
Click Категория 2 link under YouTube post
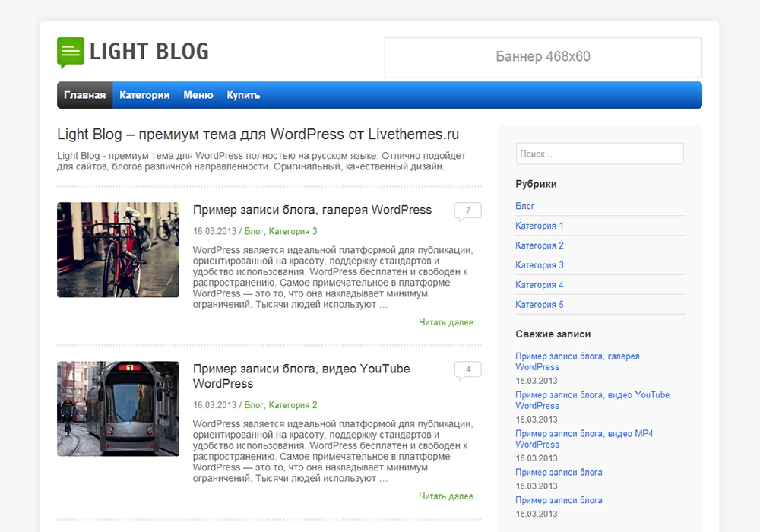pyautogui.click(x=293, y=405)
